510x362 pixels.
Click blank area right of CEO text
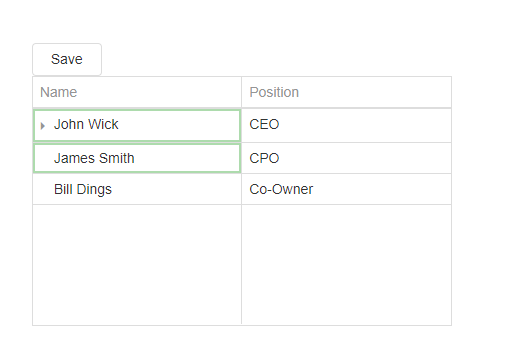(365, 125)
